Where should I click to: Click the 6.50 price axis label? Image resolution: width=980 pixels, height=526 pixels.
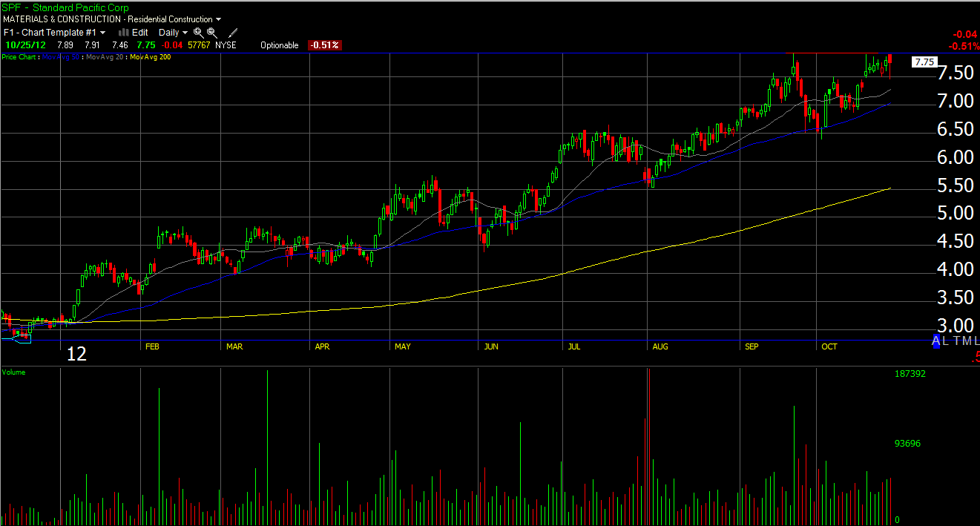pyautogui.click(x=956, y=129)
